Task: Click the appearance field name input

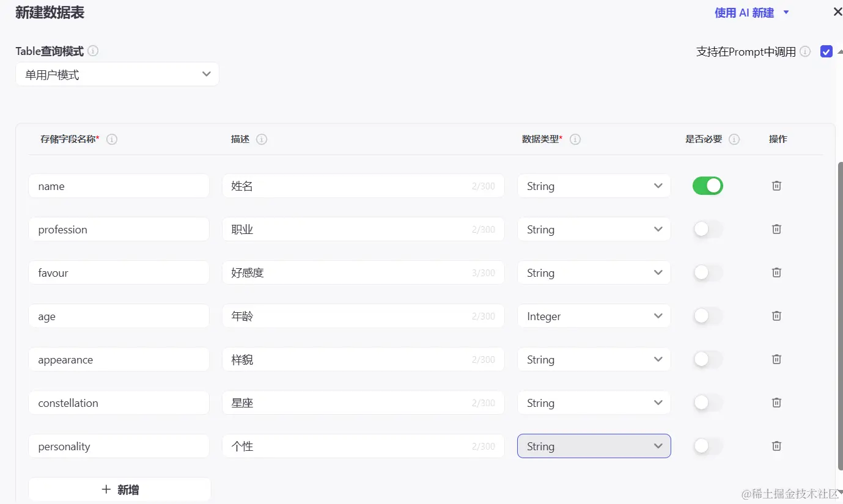Action: click(119, 359)
